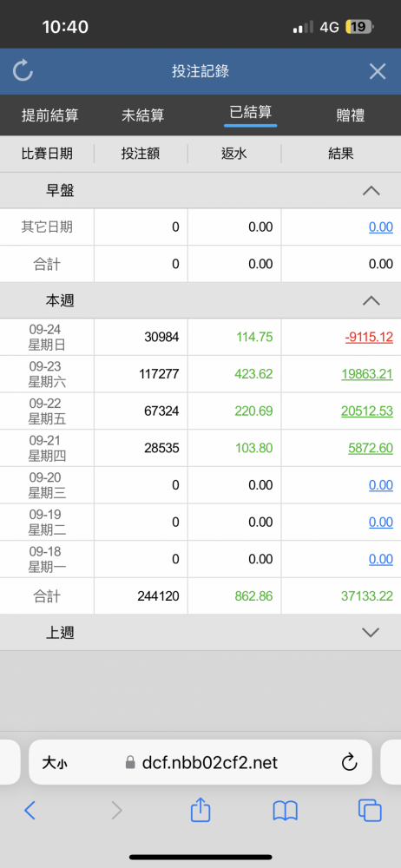Open the -9115.12 result for 09-24
Viewport: 401px width, 868px height.
coord(369,337)
